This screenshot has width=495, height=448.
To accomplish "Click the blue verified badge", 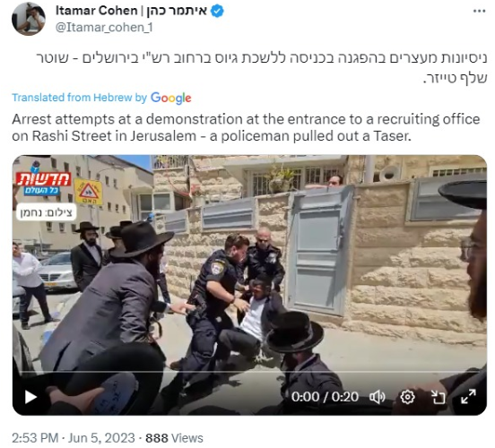I will (x=217, y=12).
